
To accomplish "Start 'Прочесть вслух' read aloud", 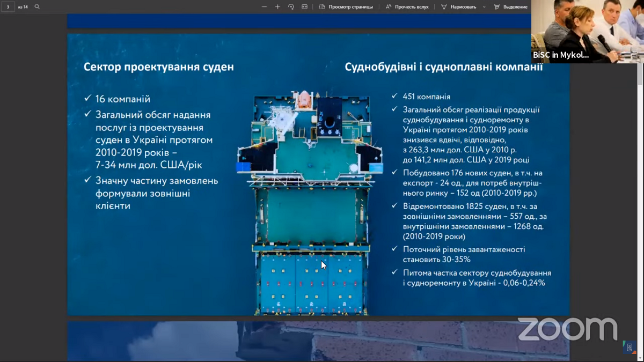I will (407, 7).
